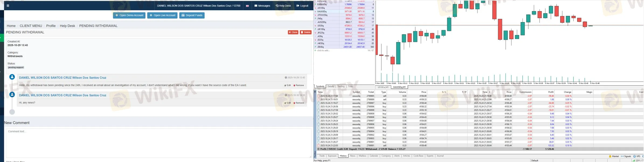
Task: Click sell deal icon for ticket 2769891
Action: point(318,146)
